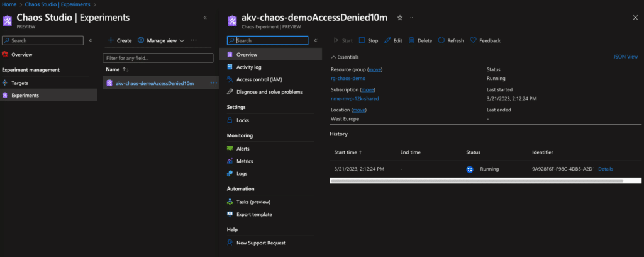Select Targets in Experiment management
The width and height of the screenshot is (644, 257).
pyautogui.click(x=19, y=83)
